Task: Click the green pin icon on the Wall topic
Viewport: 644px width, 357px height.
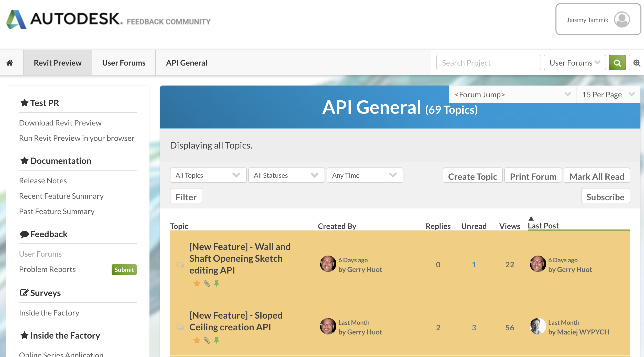Action: click(216, 283)
